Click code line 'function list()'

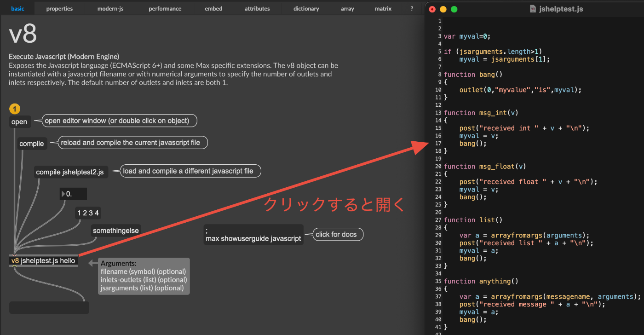tap(472, 220)
